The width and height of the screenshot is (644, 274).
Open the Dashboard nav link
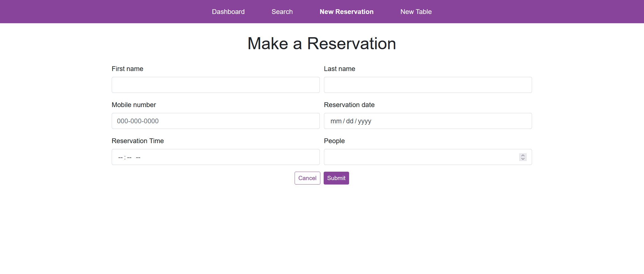pyautogui.click(x=228, y=12)
